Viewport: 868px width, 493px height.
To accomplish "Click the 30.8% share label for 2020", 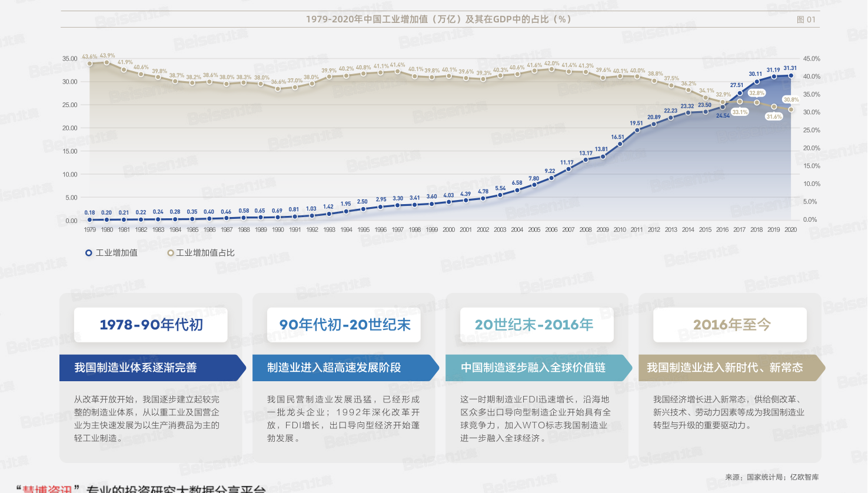I will point(791,100).
